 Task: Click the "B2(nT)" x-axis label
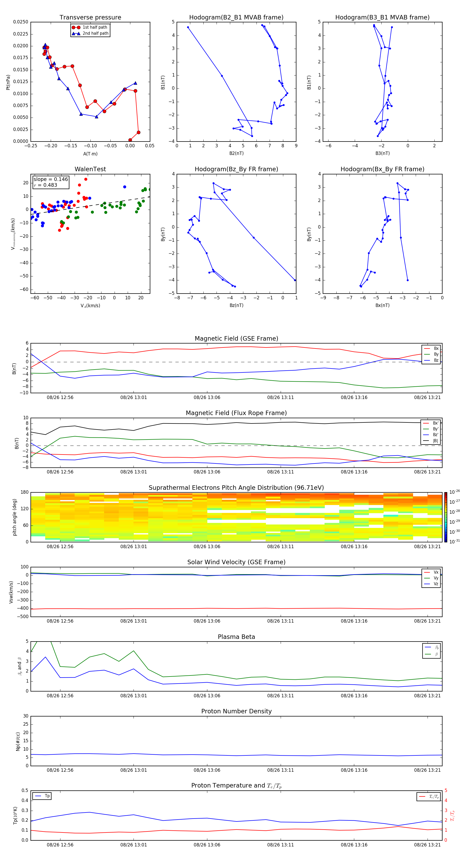click(x=236, y=153)
